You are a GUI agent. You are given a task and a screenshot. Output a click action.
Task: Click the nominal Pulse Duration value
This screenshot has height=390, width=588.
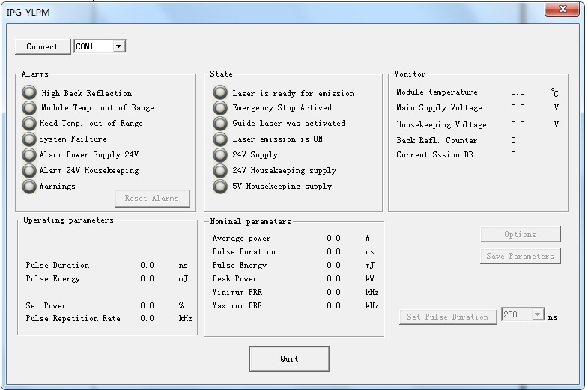334,251
